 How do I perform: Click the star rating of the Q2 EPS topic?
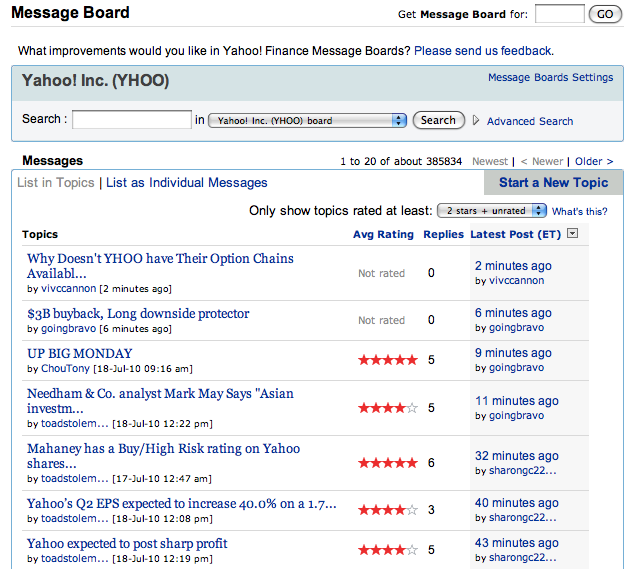click(x=388, y=510)
